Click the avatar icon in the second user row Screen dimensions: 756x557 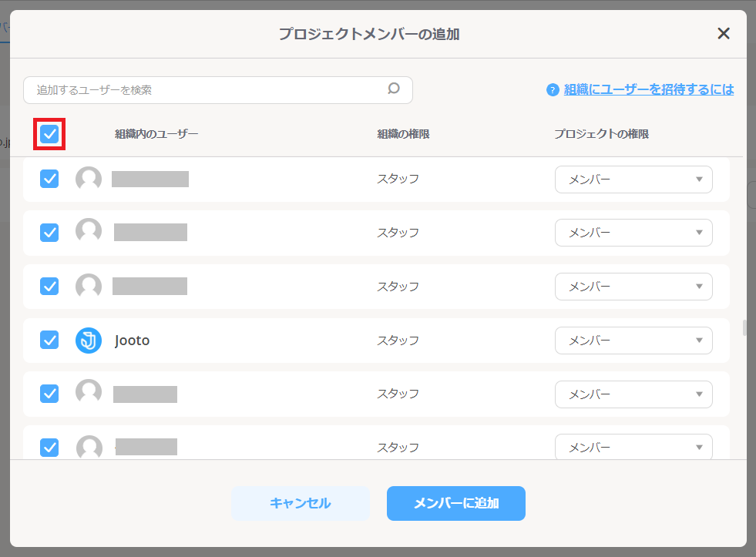click(x=88, y=232)
